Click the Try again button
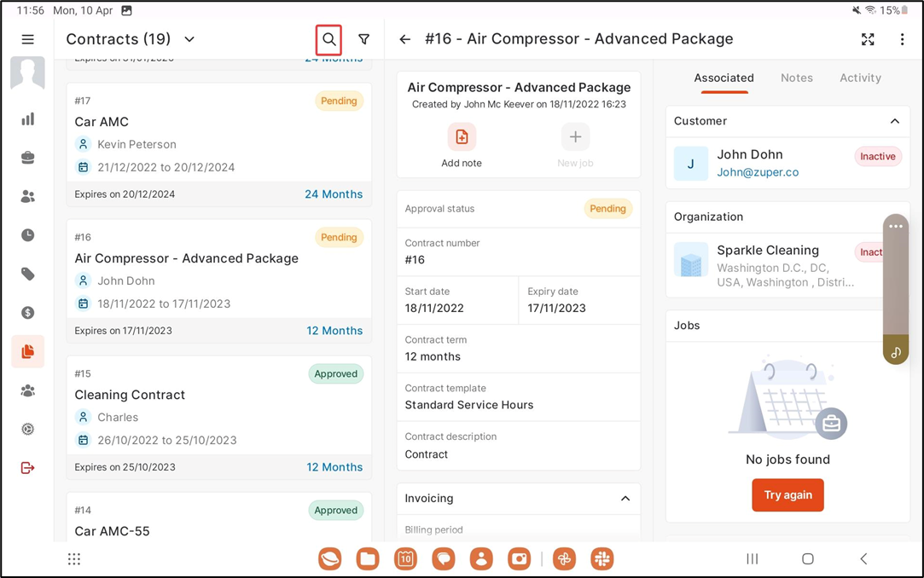 click(787, 495)
